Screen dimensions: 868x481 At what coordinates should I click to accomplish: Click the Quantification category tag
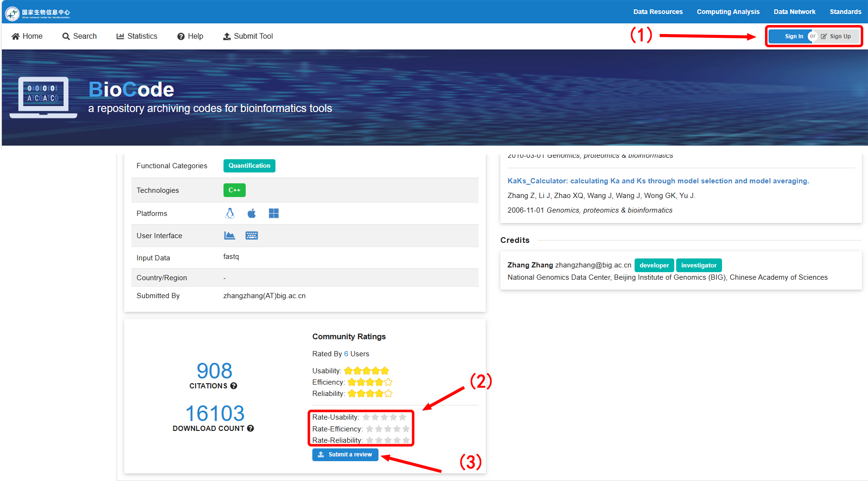pos(249,166)
